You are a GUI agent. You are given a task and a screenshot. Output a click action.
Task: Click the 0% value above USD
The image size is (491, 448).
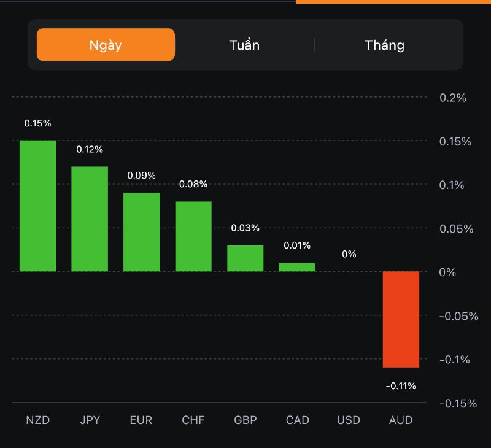tap(349, 254)
